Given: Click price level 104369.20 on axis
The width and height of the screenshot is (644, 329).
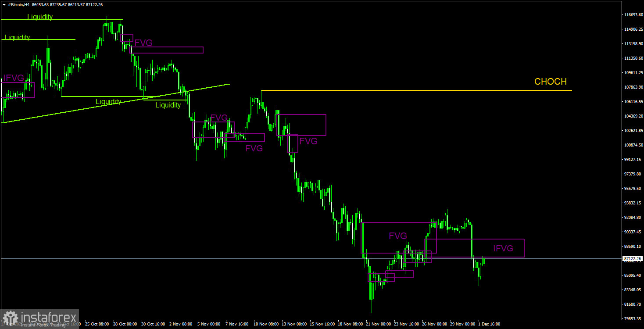Looking at the screenshot, I should 633,116.
